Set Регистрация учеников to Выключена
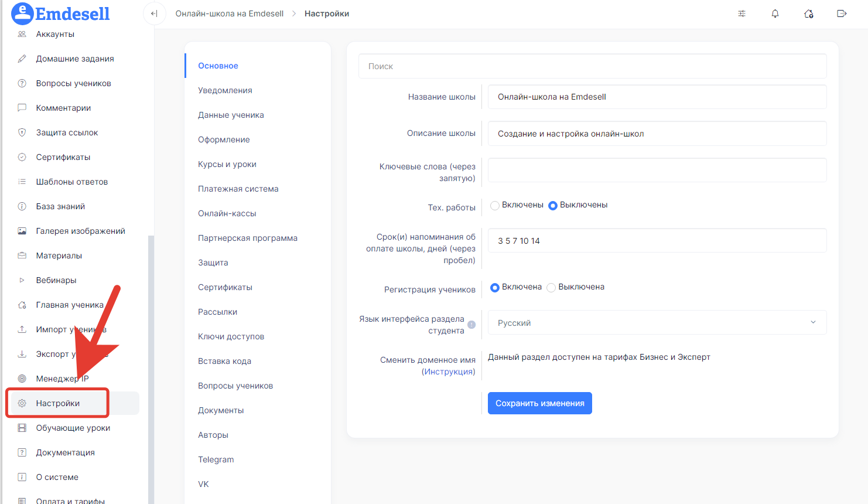868x504 pixels. [551, 287]
